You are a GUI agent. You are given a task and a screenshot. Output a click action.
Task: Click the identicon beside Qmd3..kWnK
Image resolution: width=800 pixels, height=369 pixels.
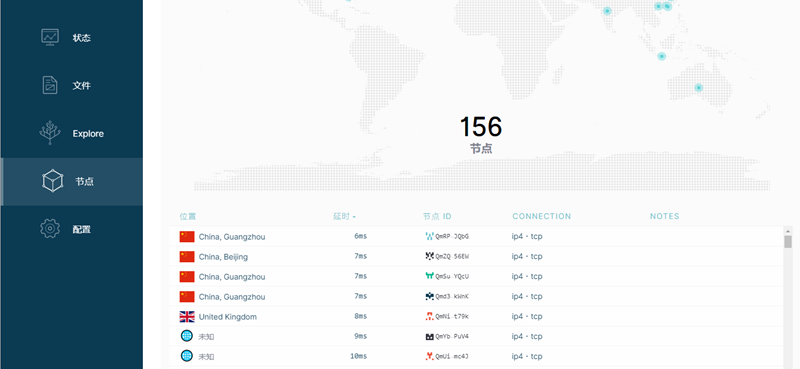430,296
